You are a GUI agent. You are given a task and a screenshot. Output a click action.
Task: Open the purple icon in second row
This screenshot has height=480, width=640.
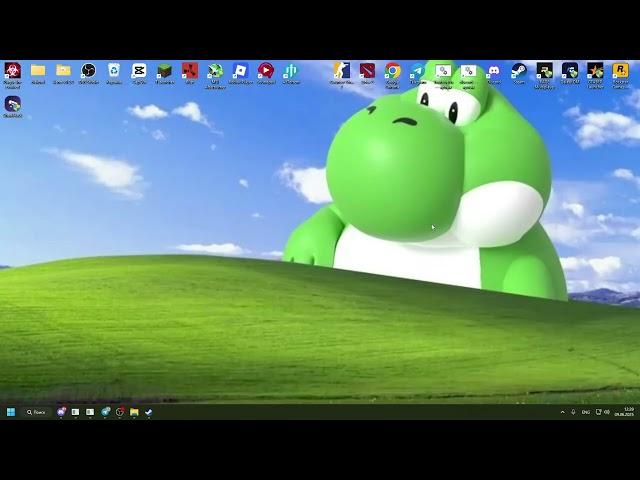coord(13,104)
